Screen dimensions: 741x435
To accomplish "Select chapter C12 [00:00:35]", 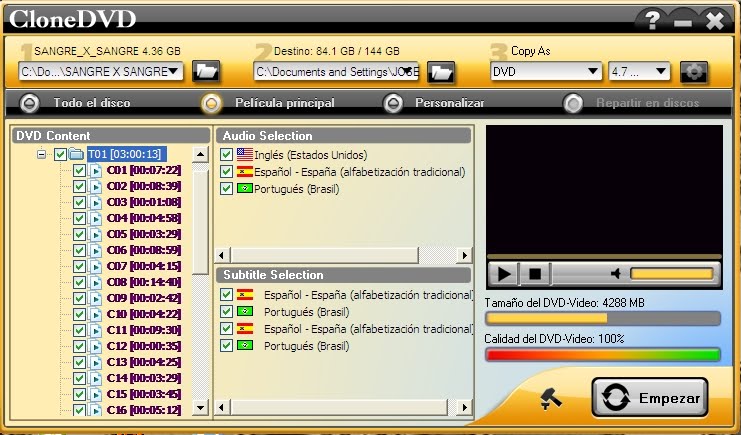I will [144, 347].
